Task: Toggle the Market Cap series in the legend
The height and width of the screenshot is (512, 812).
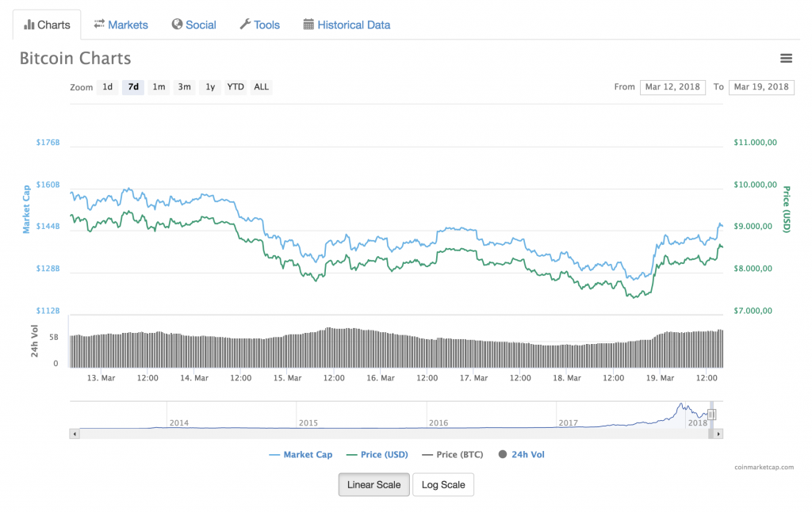Action: (301, 454)
